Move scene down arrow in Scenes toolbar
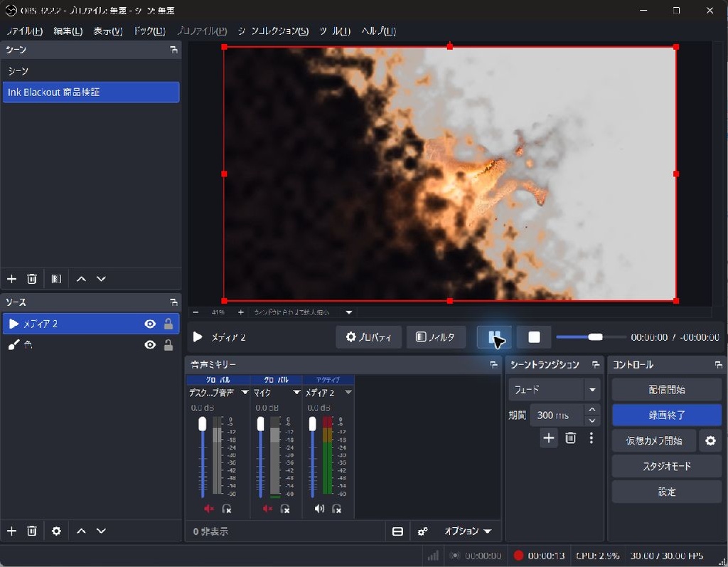 click(x=101, y=279)
